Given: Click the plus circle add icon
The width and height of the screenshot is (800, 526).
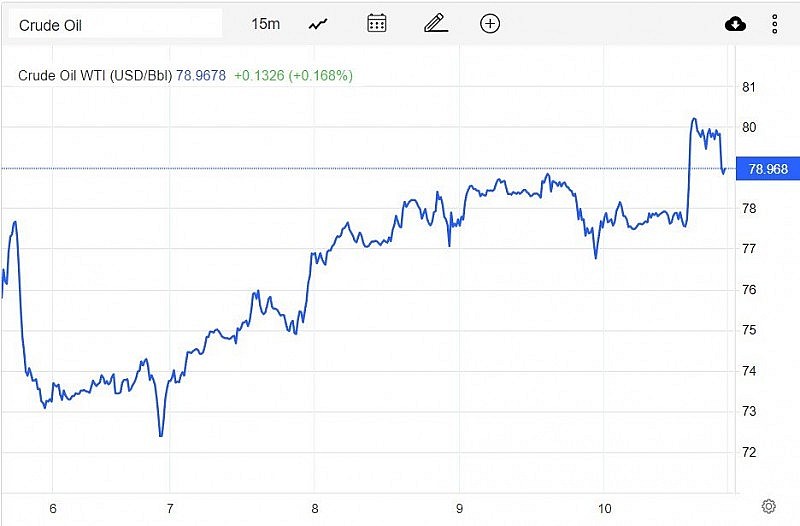Looking at the screenshot, I should 490,24.
